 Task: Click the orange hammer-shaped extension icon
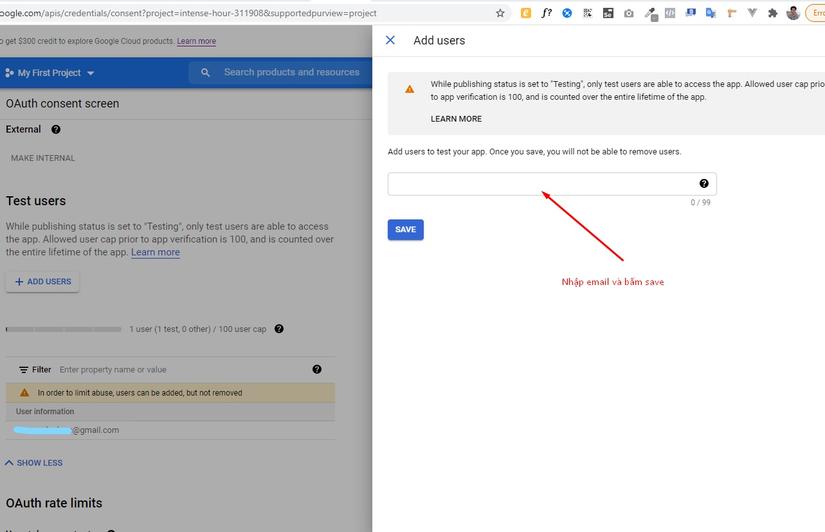click(732, 13)
